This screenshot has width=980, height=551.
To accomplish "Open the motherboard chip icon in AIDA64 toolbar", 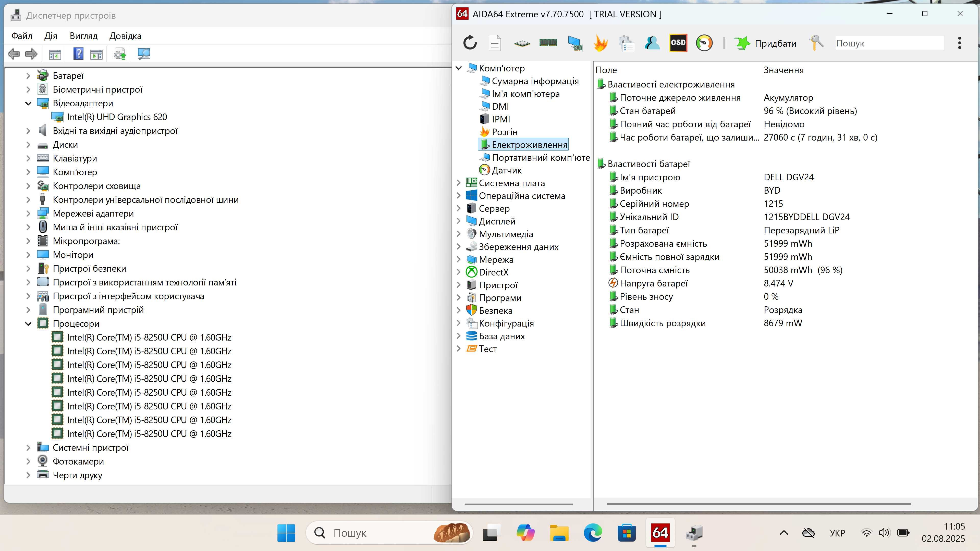I will (522, 43).
